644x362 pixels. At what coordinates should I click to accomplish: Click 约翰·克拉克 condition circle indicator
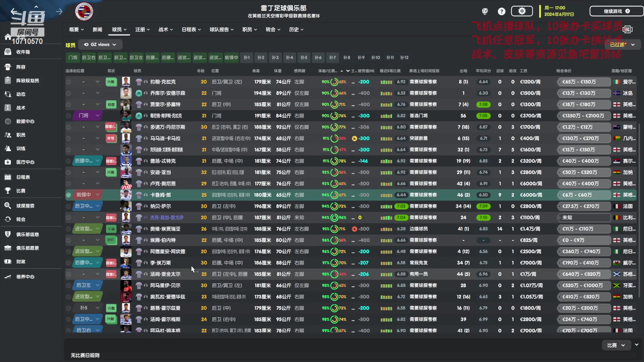(334, 82)
